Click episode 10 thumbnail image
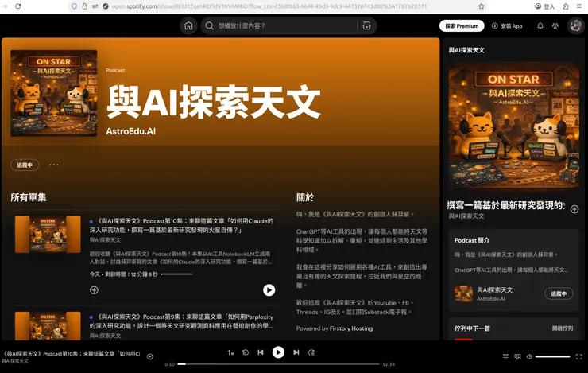 click(48, 234)
